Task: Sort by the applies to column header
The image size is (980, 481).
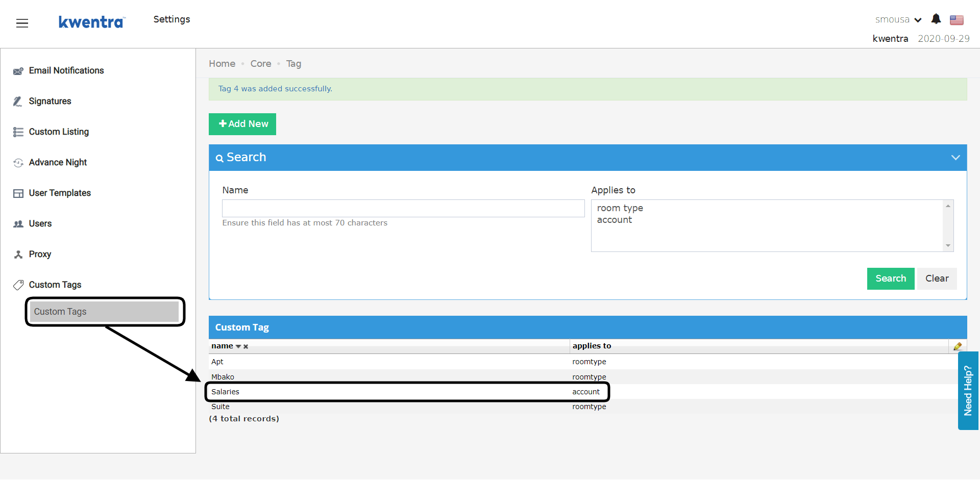Action: tap(592, 346)
